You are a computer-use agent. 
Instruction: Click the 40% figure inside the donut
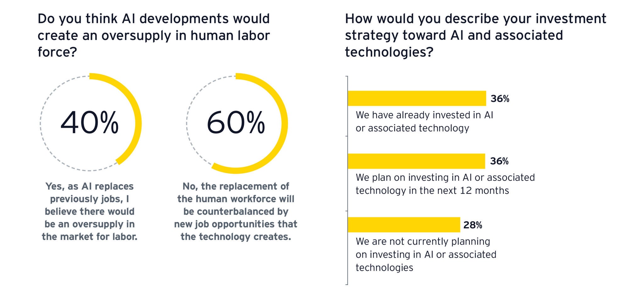point(90,123)
